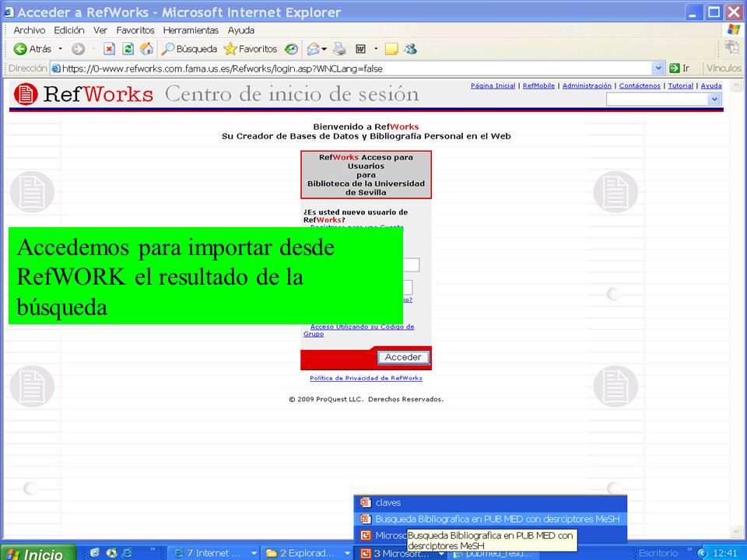
Task: Open the RefMobile link
Action: click(x=538, y=86)
